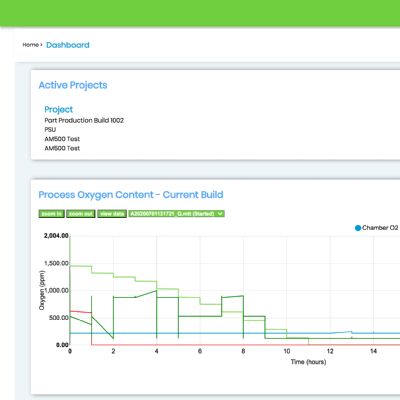The image size is (400, 400).
Task: Click the Project column header
Action: point(59,109)
